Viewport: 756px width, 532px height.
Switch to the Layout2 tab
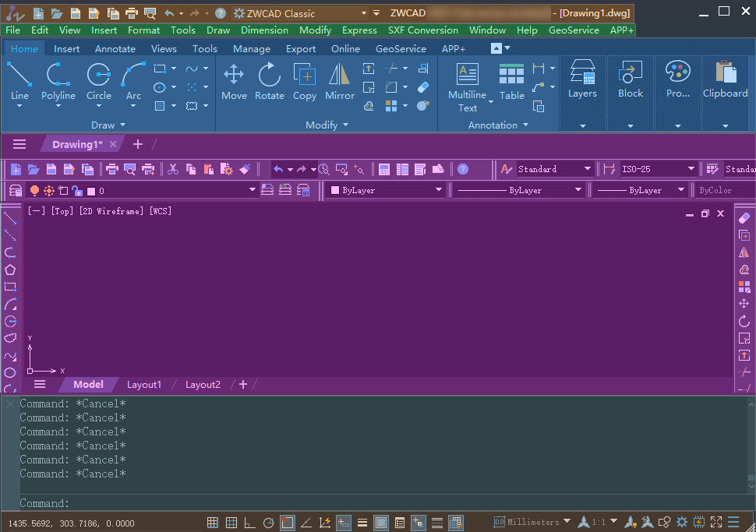[x=203, y=385]
